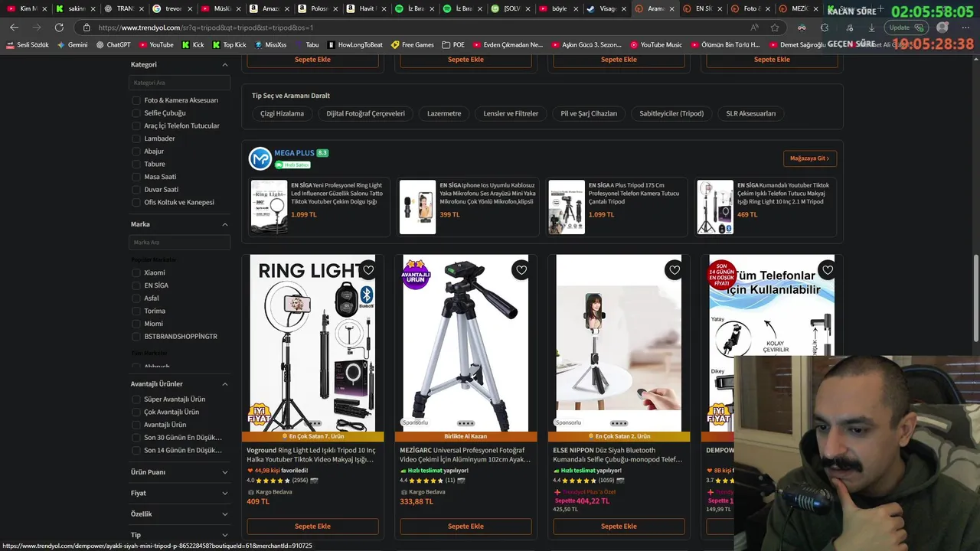Expand the Ürün Puanı filter section
Image resolution: width=980 pixels, height=551 pixels.
coord(225,472)
